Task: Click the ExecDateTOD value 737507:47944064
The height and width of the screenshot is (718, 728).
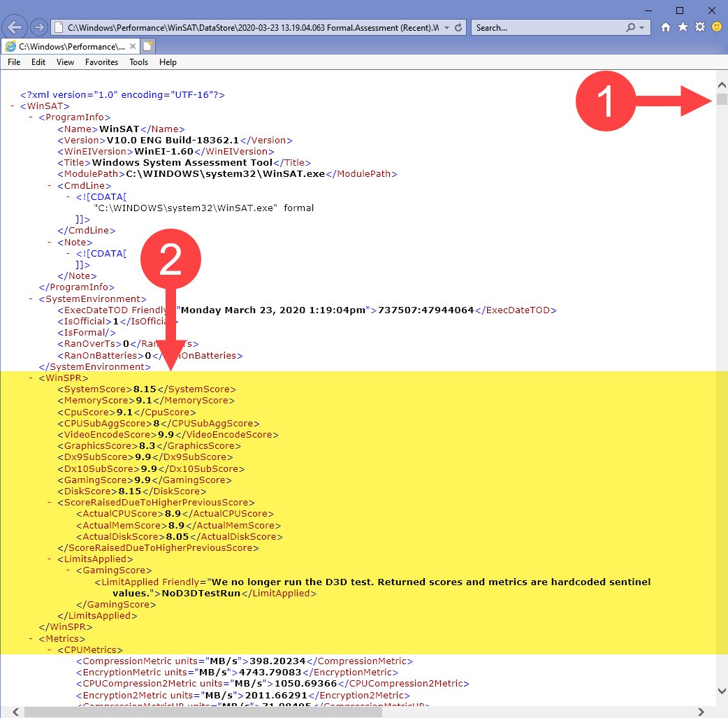Action: [x=425, y=310]
